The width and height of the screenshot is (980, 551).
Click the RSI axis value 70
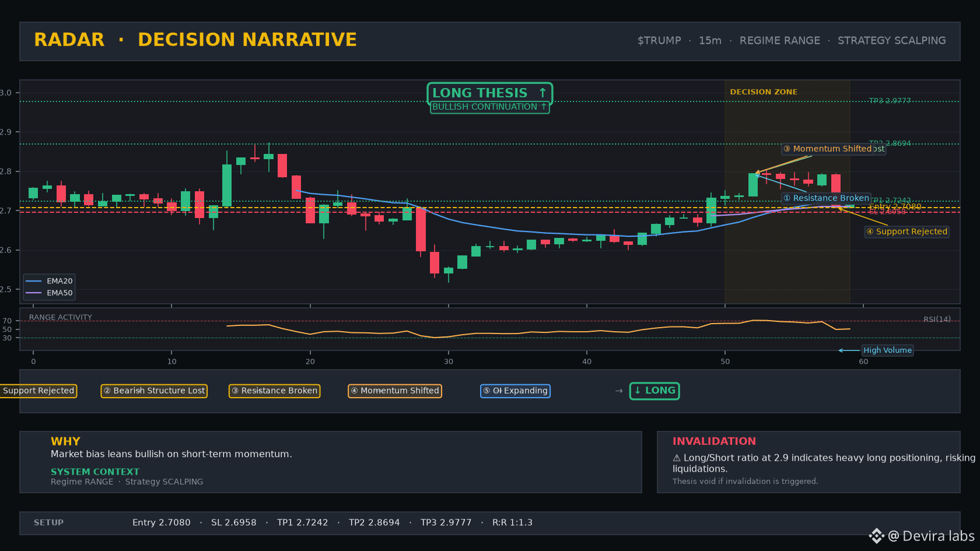pos(7,321)
